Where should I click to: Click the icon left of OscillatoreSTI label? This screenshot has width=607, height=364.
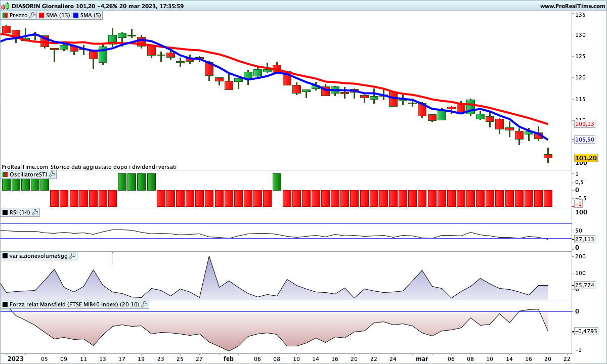click(x=5, y=174)
